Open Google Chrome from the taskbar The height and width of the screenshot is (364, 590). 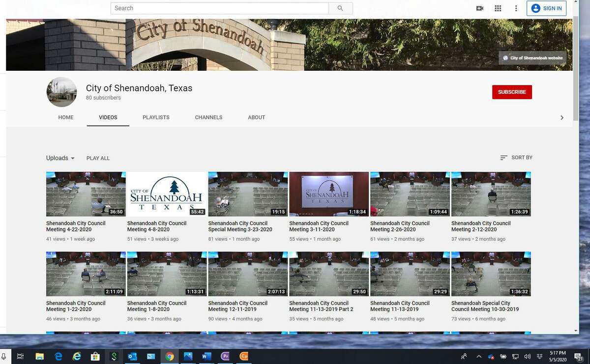pyautogui.click(x=170, y=357)
